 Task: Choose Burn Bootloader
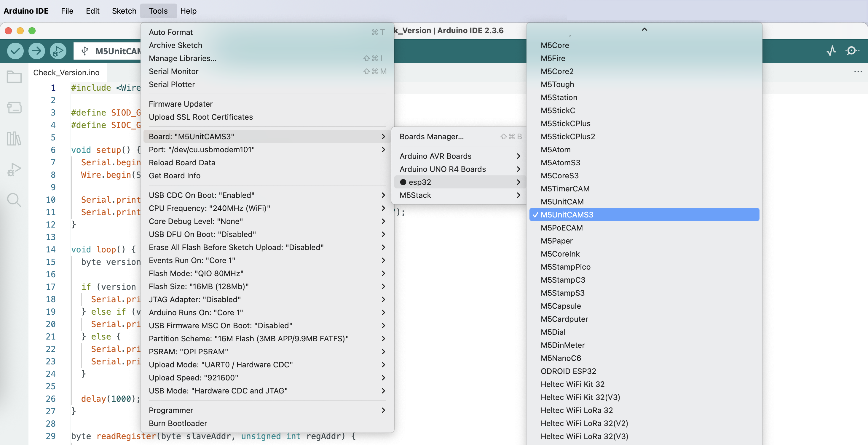267,423
